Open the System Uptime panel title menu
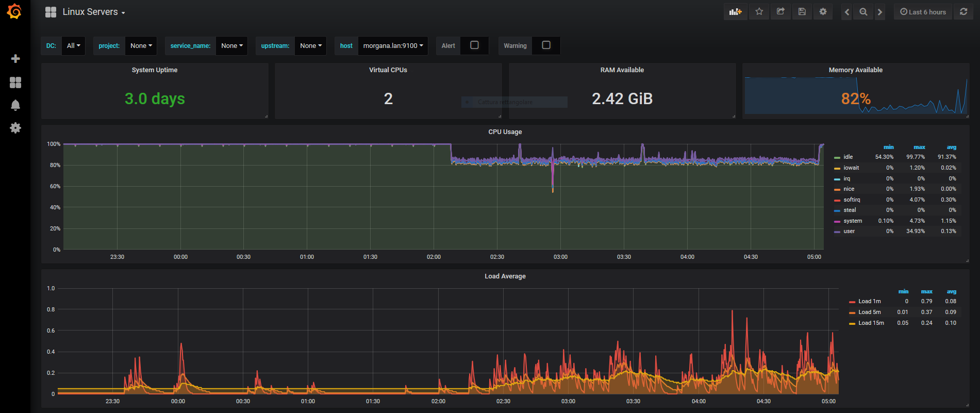 [155, 70]
